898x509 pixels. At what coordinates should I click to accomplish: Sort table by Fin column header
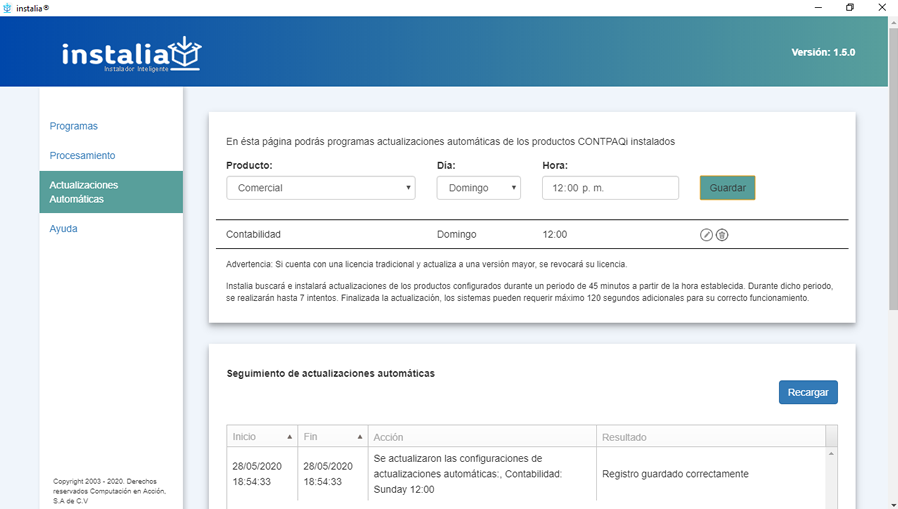coord(333,436)
